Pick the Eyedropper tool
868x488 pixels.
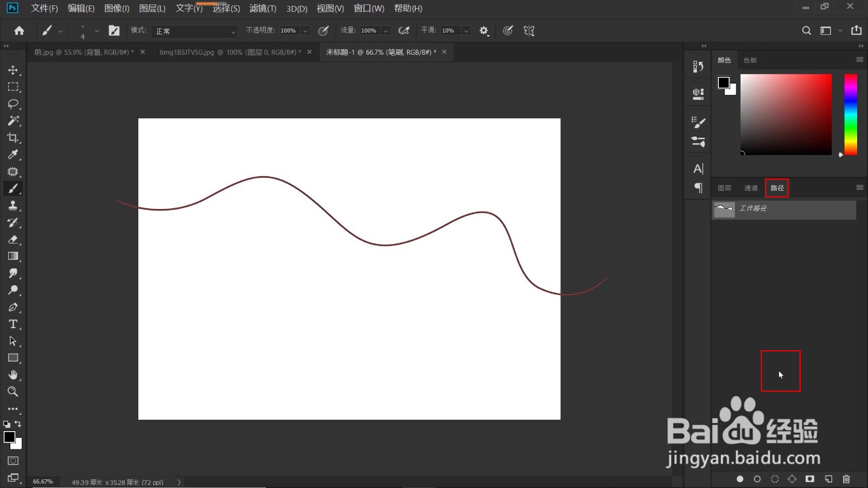[13, 155]
